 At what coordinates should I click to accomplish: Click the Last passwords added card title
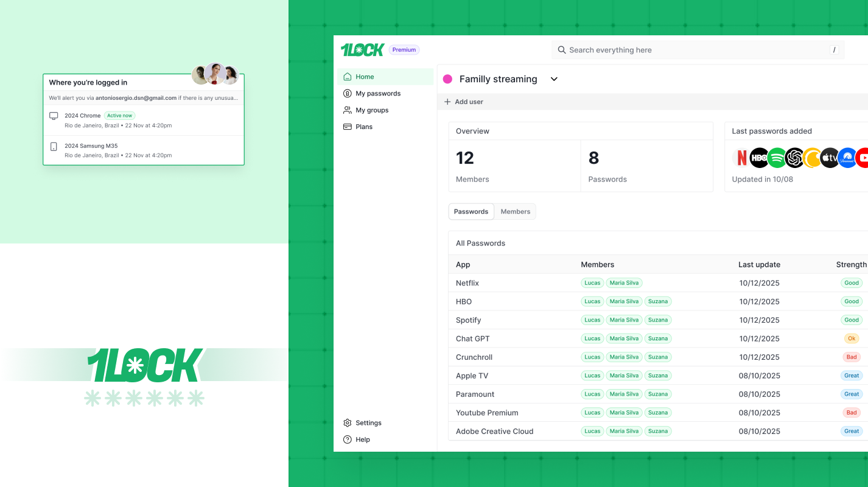point(772,131)
